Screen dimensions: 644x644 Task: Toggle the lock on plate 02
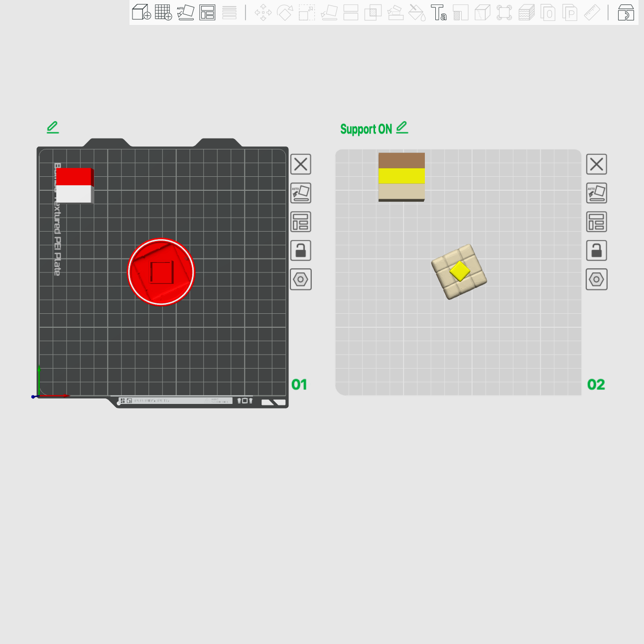597,251
